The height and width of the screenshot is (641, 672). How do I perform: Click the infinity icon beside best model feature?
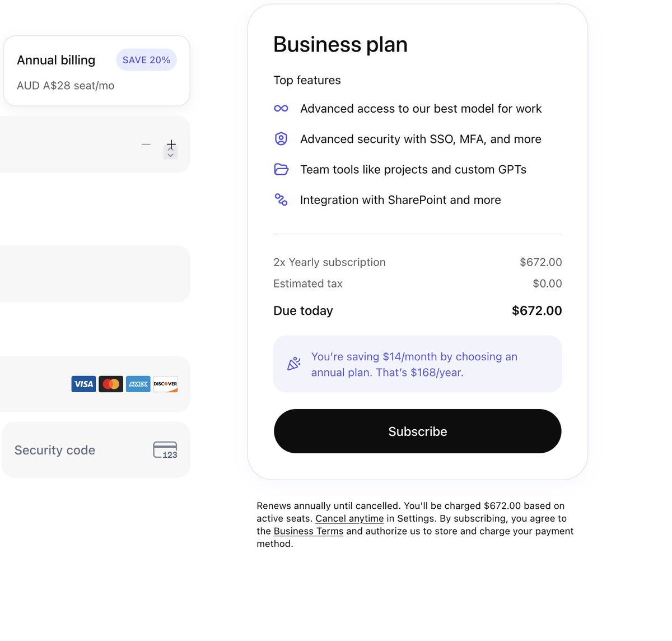pos(281,109)
